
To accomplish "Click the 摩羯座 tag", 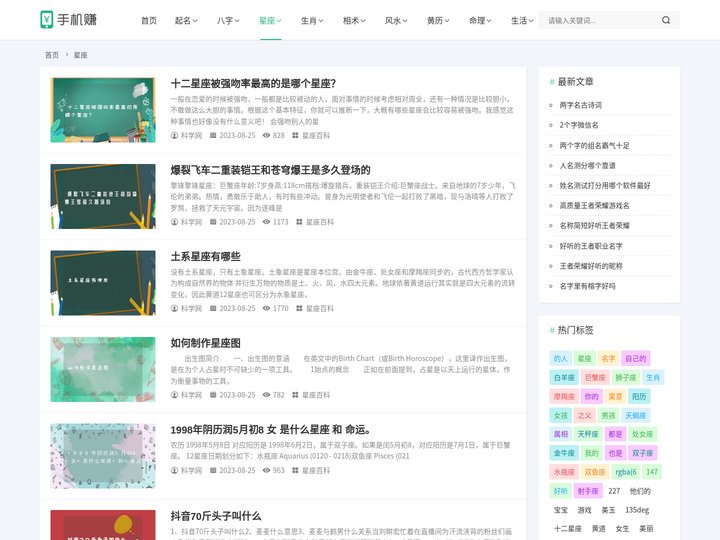I will [x=564, y=396].
